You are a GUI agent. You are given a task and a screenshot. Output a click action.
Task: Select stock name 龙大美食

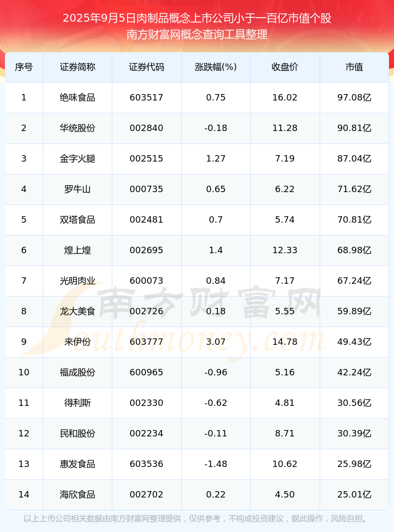[x=77, y=311]
